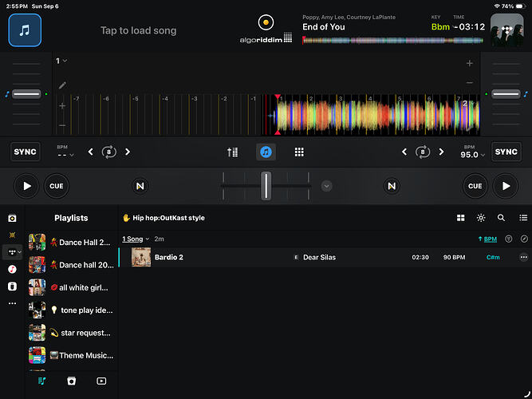The height and width of the screenshot is (399, 532).
Task: Select the record-icon tab at sidebar bottom
Action: (71, 381)
